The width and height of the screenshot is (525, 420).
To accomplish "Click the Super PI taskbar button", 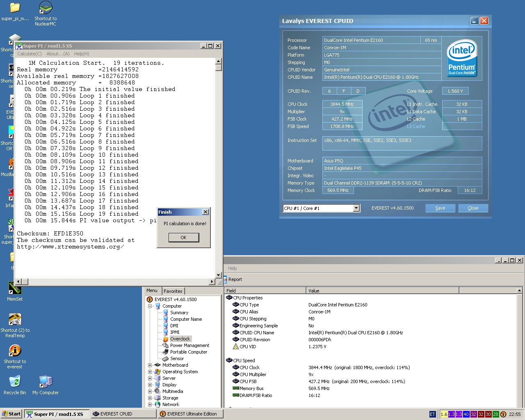I will click(x=57, y=414).
